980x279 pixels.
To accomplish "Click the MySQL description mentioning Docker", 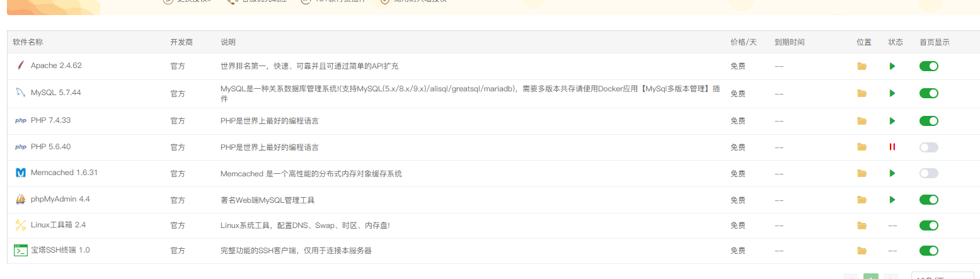I will coord(470,94).
